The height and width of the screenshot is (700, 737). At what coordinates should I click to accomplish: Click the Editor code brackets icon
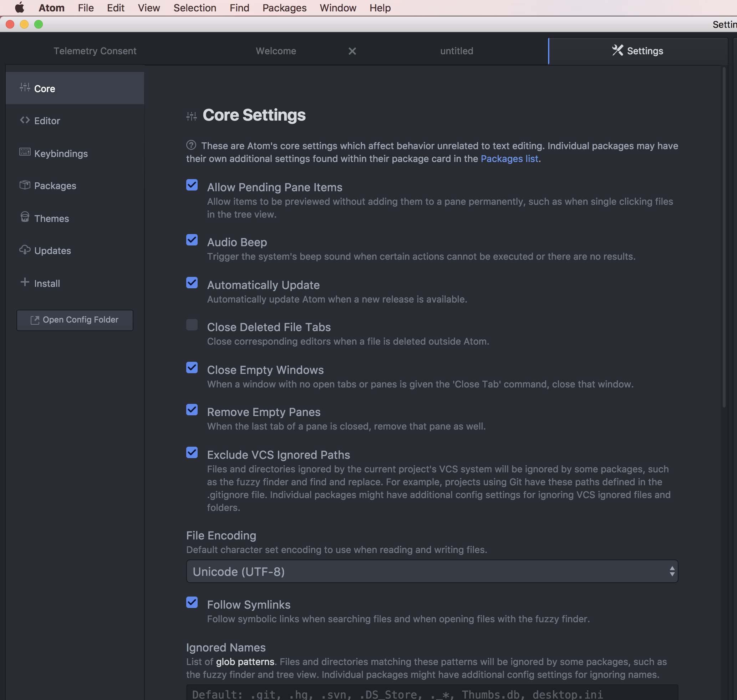pos(25,120)
